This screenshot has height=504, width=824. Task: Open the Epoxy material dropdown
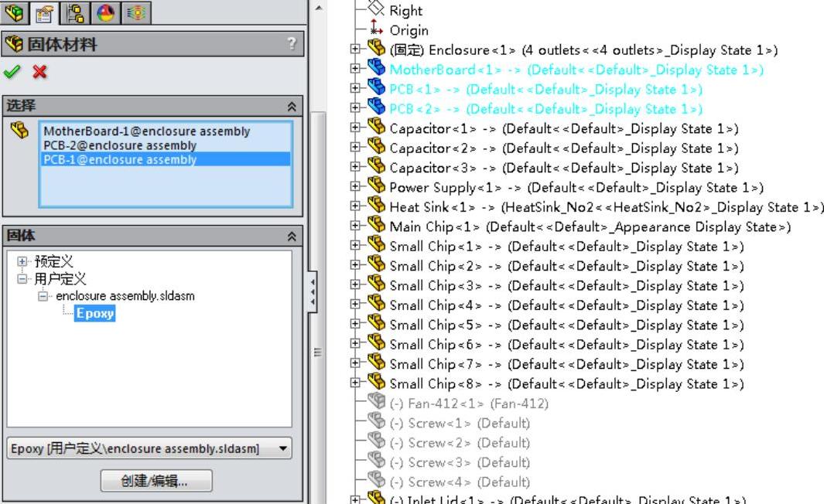283,448
